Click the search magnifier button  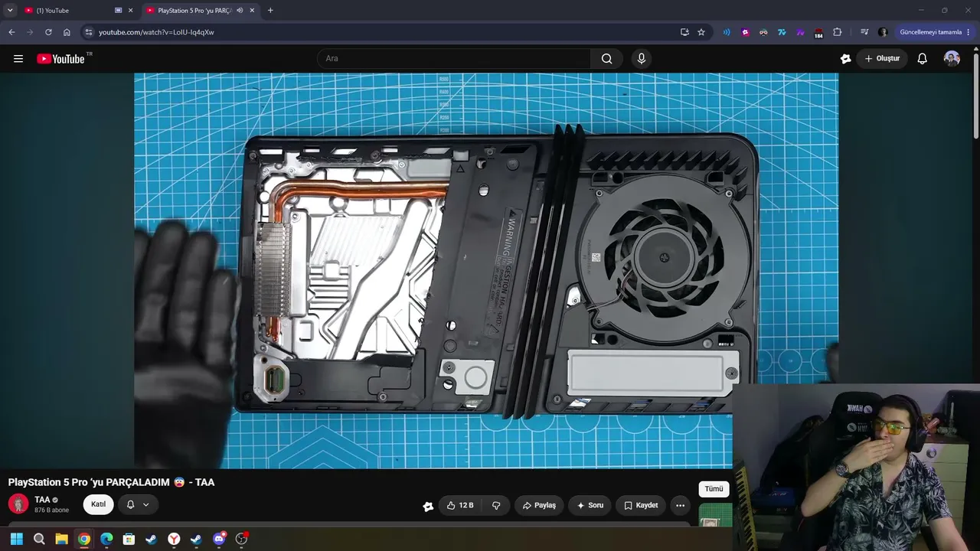[607, 59]
